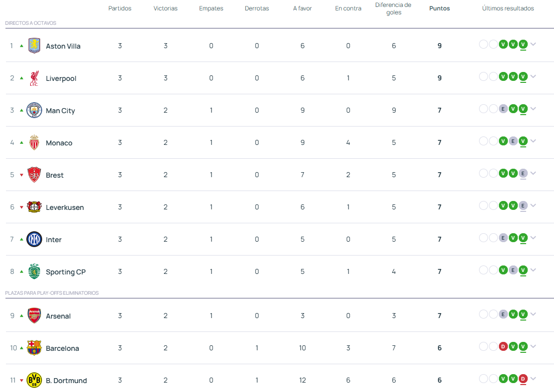The width and height of the screenshot is (554, 392).
Task: Visit the B. Dortmund team page
Action: [67, 381]
